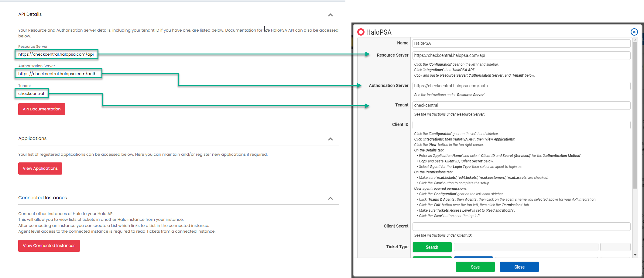
Task: Click the Authorisation Server field in dialog
Action: [521, 86]
